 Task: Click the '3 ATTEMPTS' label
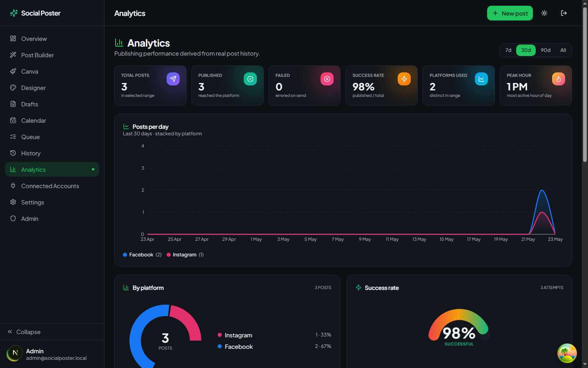point(552,288)
